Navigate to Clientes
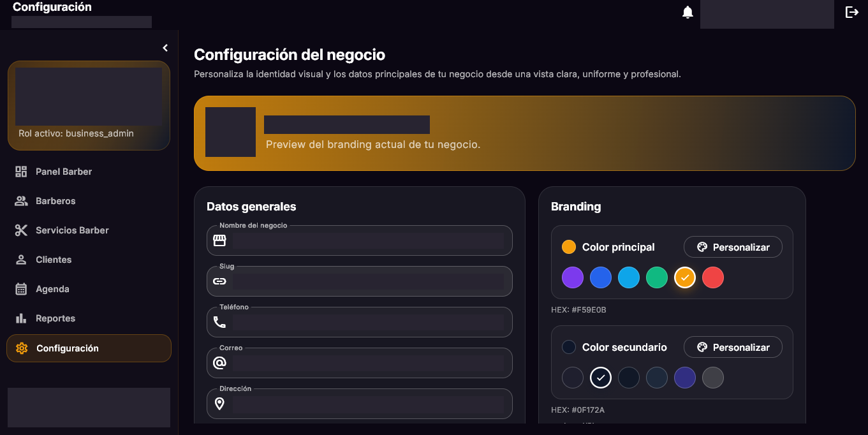868x435 pixels. click(x=89, y=260)
